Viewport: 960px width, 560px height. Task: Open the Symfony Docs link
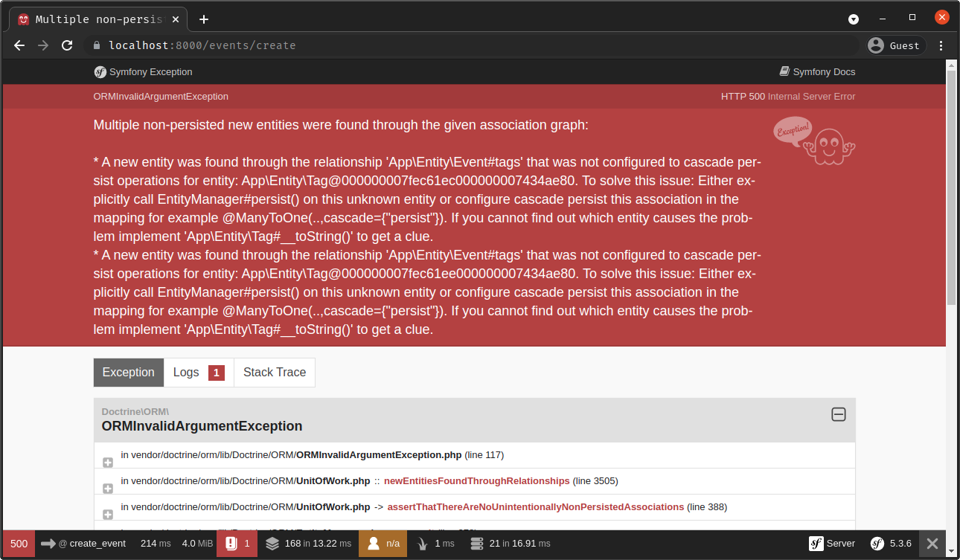(x=817, y=72)
